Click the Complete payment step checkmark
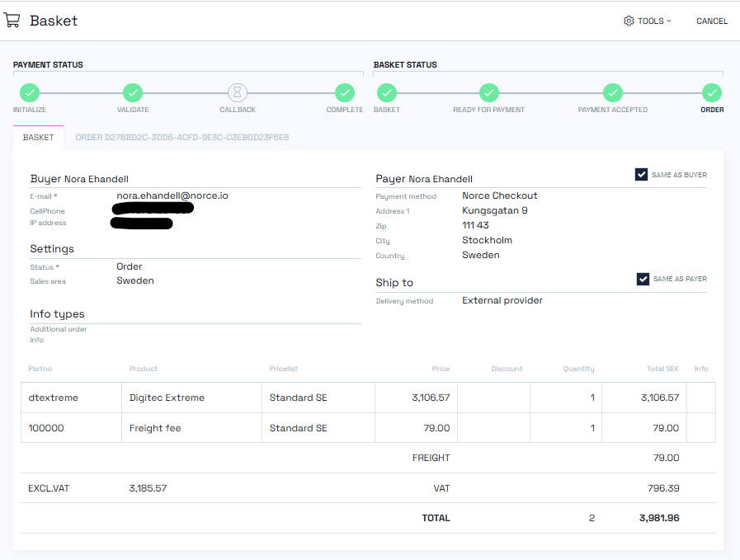The width and height of the screenshot is (740, 560). [345, 93]
